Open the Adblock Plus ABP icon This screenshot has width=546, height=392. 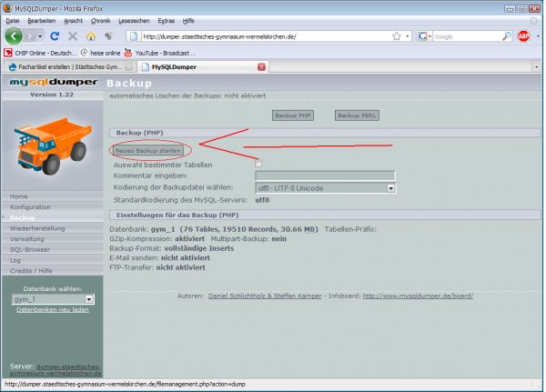point(523,36)
